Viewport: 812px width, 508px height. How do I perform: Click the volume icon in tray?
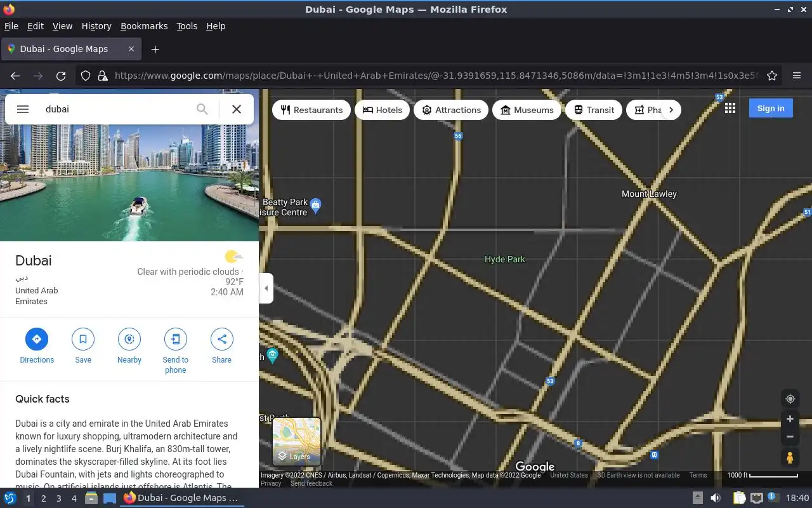pyautogui.click(x=716, y=498)
